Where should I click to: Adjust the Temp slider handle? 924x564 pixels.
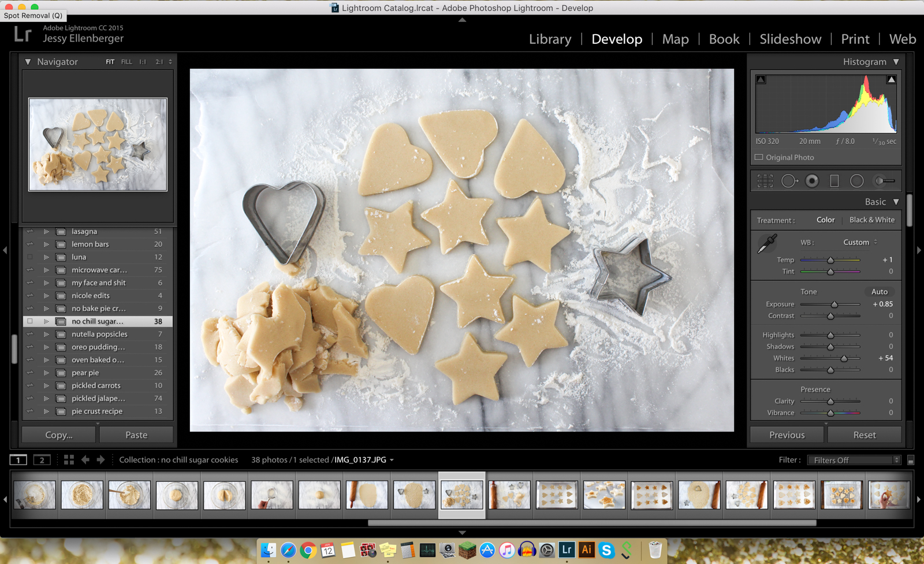pos(830,260)
